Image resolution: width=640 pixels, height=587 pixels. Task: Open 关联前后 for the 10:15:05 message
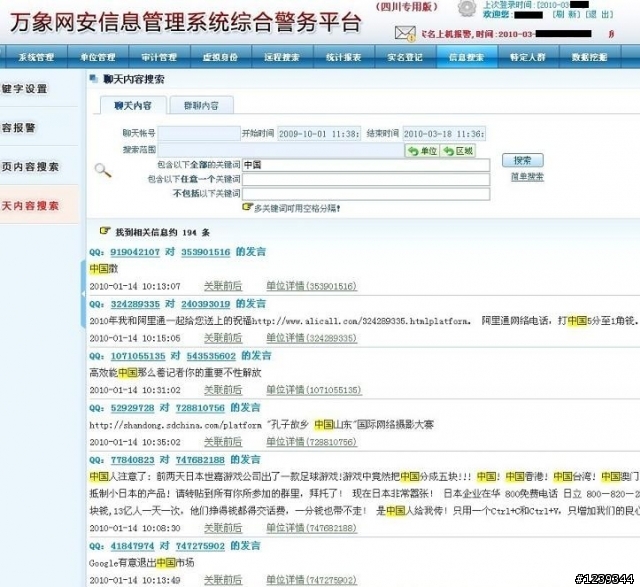click(223, 338)
